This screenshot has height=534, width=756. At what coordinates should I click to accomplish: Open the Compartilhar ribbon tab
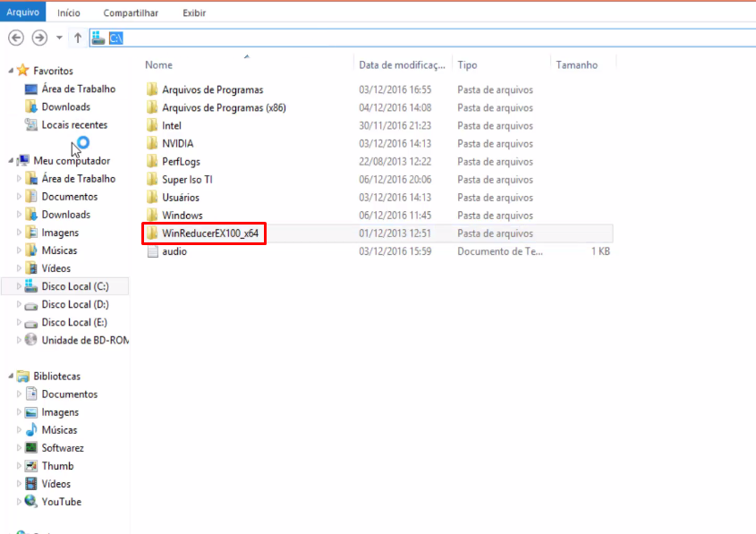click(x=131, y=13)
